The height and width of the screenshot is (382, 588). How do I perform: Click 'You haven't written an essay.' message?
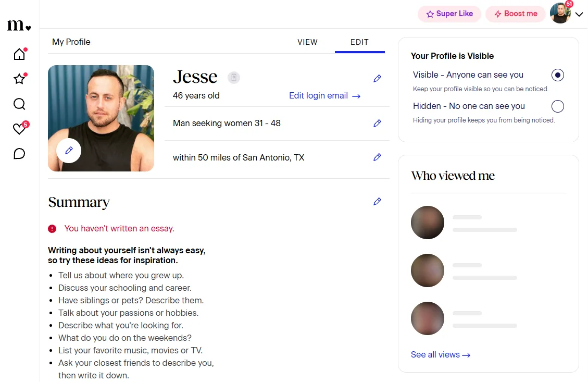point(119,229)
